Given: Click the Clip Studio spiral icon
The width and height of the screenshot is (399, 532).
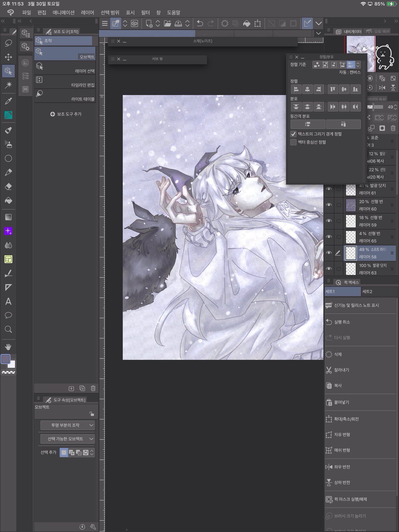Looking at the screenshot, I should [134, 24].
